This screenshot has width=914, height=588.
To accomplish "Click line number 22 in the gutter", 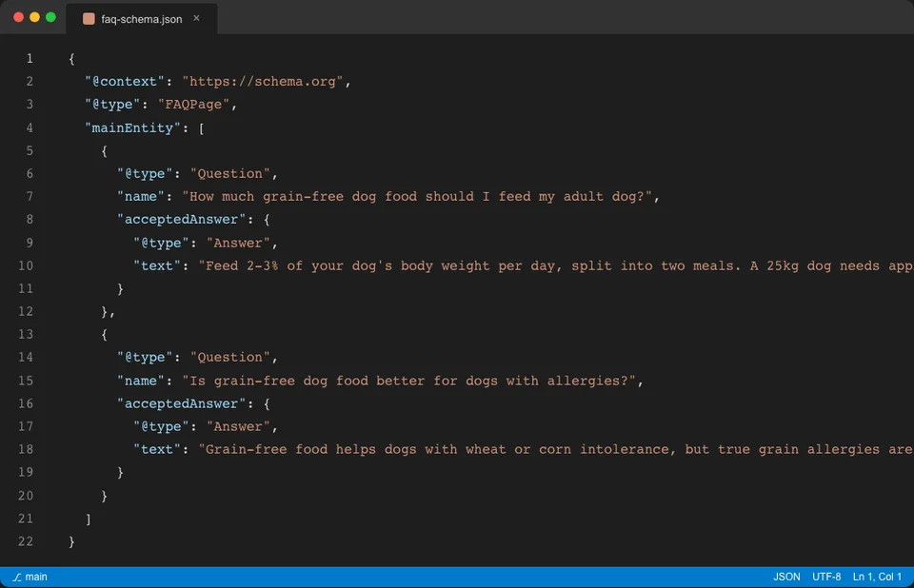I will click(25, 541).
